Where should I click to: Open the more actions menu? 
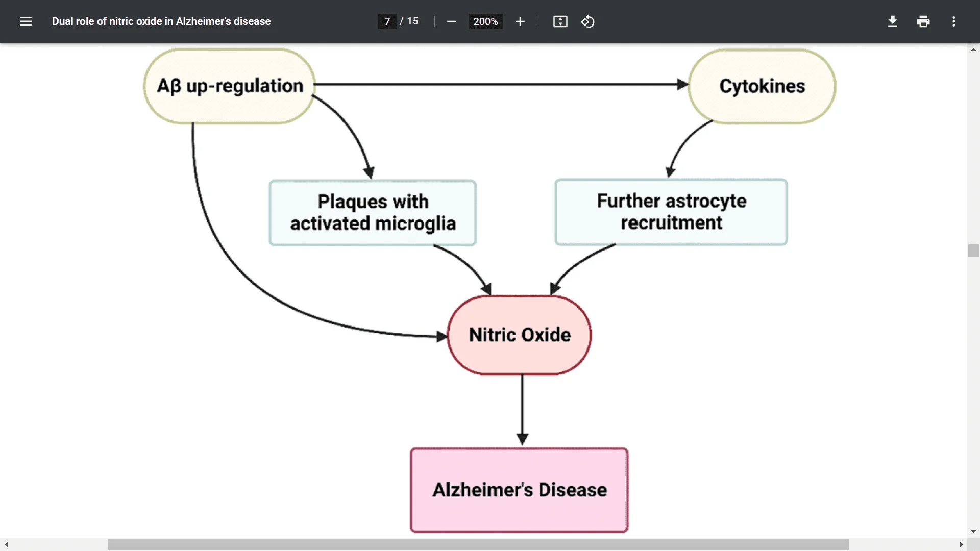pos(953,21)
